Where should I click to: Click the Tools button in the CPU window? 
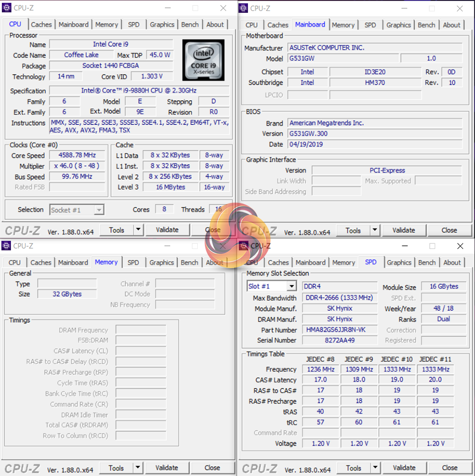click(x=117, y=230)
